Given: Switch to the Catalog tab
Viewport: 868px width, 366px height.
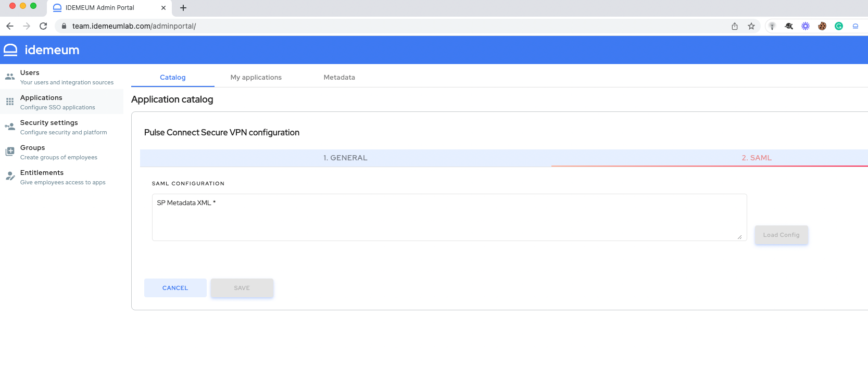Looking at the screenshot, I should pyautogui.click(x=173, y=77).
